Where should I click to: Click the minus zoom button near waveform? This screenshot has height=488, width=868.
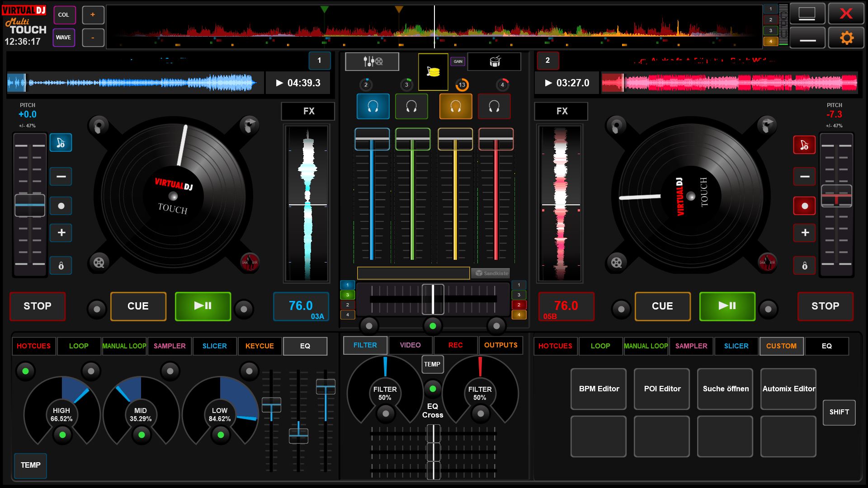pyautogui.click(x=93, y=38)
